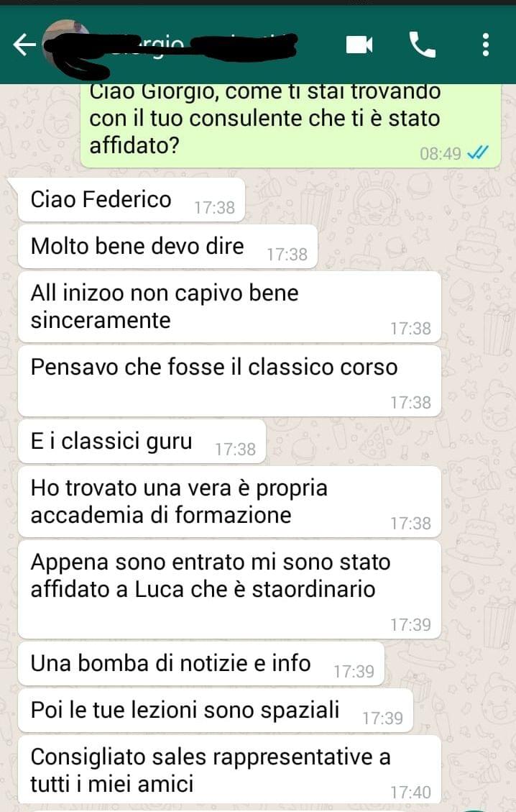Tap 'Pensavo che fosse il classico corso' bubble
The height and width of the screenshot is (812, 516).
pyautogui.click(x=229, y=381)
